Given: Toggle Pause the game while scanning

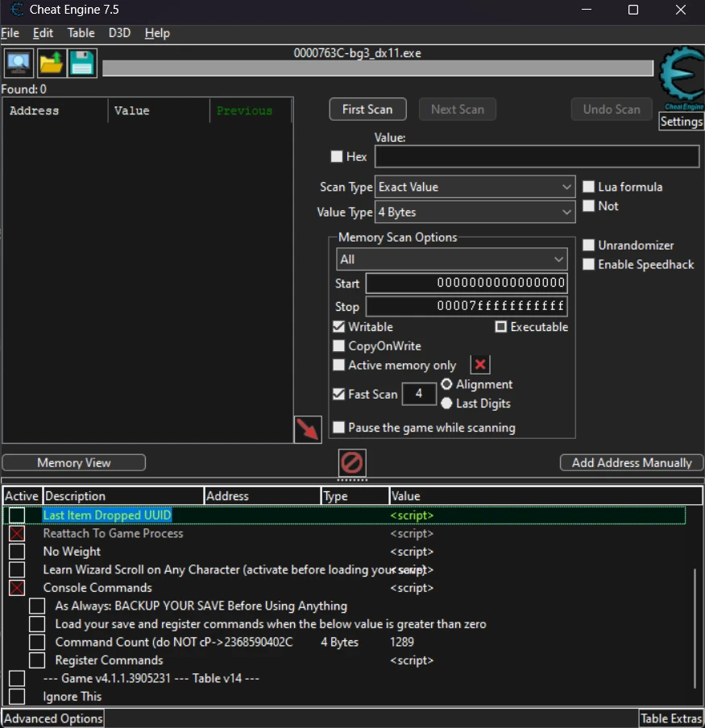Looking at the screenshot, I should tap(339, 428).
